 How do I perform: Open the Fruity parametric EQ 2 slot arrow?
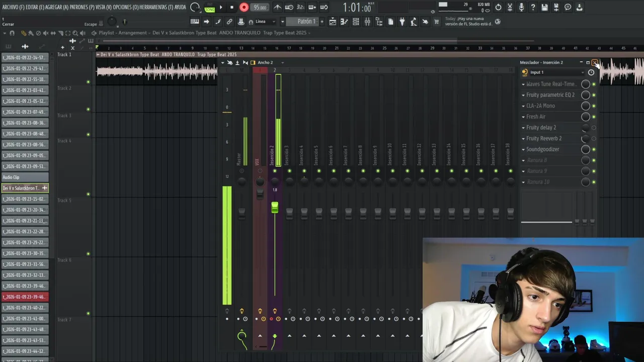tap(523, 95)
